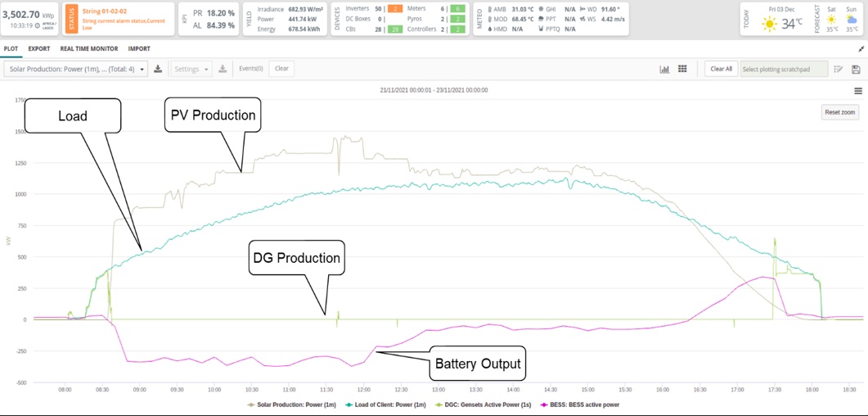Click the AL 84.39 % value
This screenshot has height=416, width=868.
point(214,25)
